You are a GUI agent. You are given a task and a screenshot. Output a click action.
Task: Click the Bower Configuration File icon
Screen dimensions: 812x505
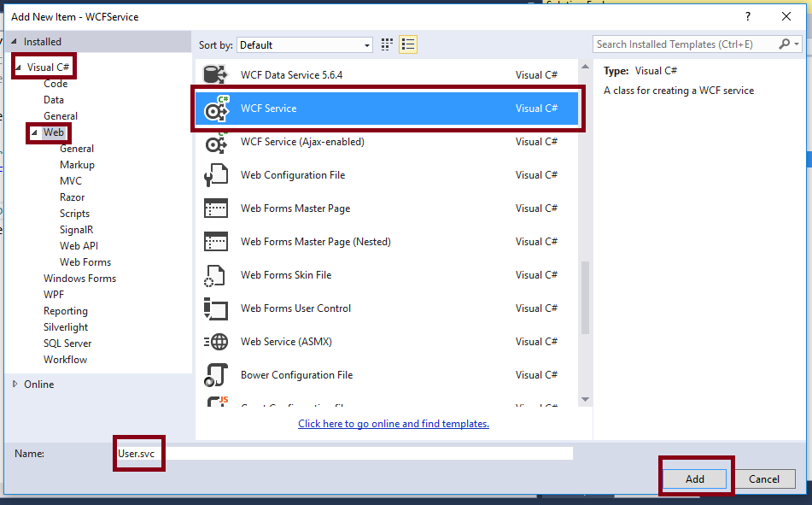click(x=216, y=375)
